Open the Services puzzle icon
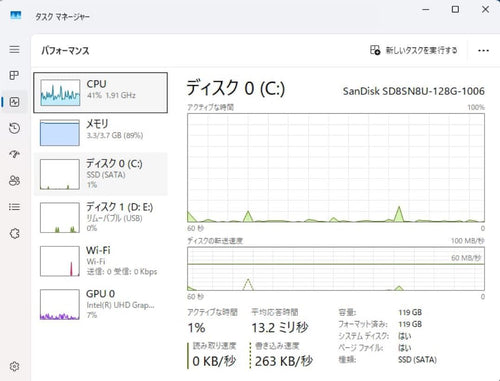The image size is (500, 381). point(14,234)
